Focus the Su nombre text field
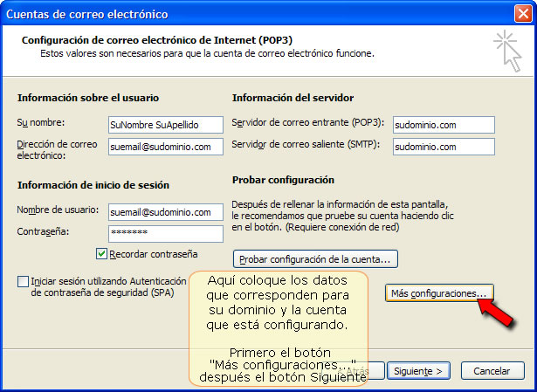Image resolution: width=537 pixels, height=392 pixels. (166, 125)
